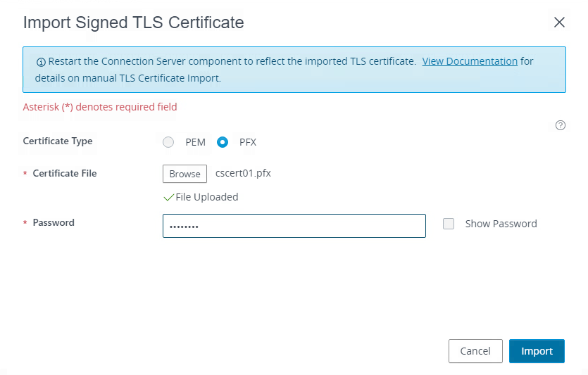This screenshot has width=588, height=375.
Task: Click the PEM label text
Action: pyautogui.click(x=195, y=142)
